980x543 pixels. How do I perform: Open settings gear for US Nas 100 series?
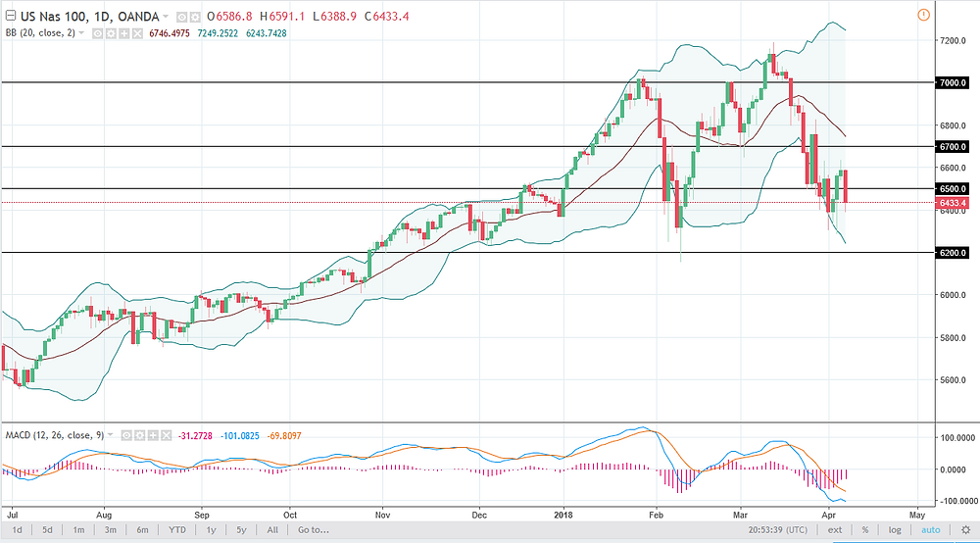(195, 17)
